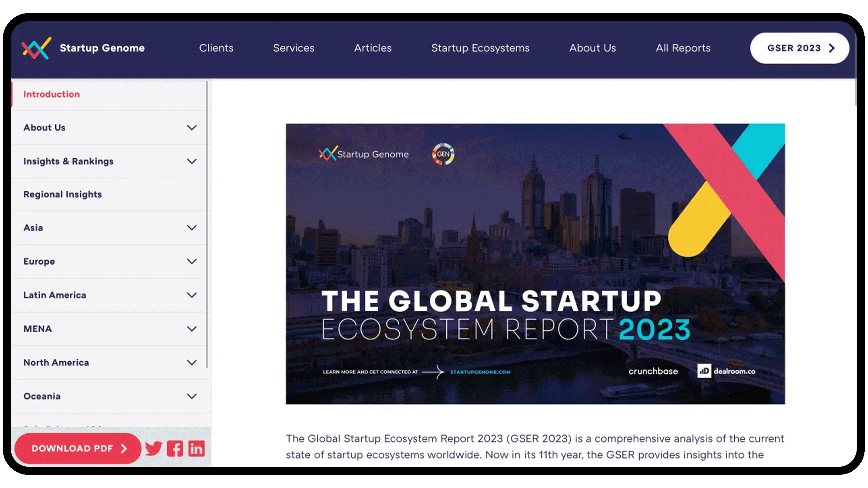Collapse the North America section
The image size is (868, 488).
pyautogui.click(x=192, y=362)
